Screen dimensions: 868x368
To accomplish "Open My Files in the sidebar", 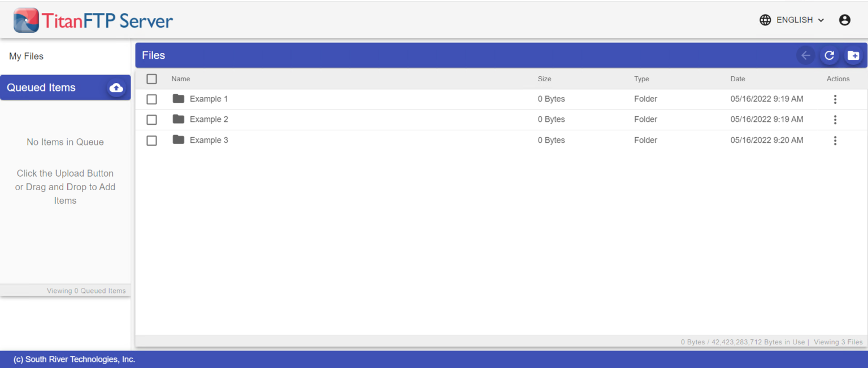I will pos(27,56).
